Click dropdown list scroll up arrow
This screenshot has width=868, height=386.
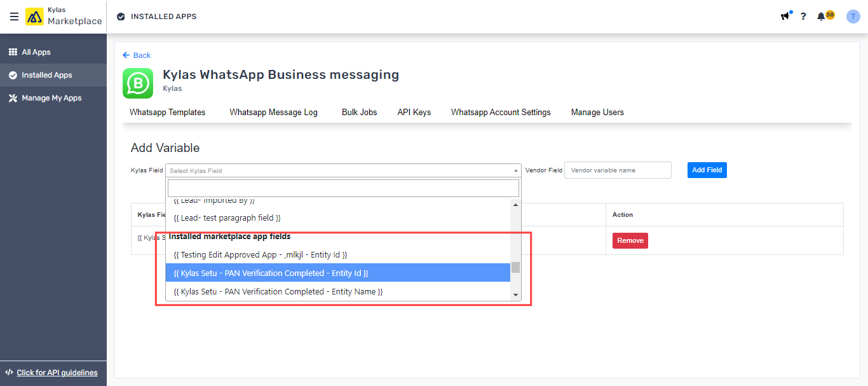(x=515, y=205)
